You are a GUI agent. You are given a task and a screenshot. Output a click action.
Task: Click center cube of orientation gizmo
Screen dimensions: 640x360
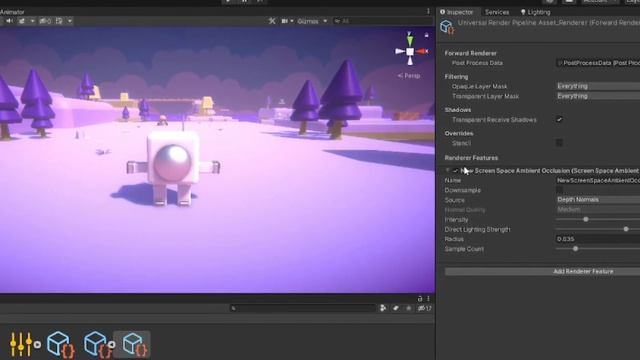[410, 51]
